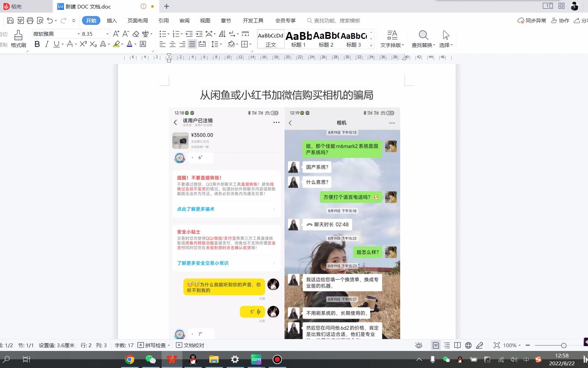Expand bullet list options

tap(169, 34)
